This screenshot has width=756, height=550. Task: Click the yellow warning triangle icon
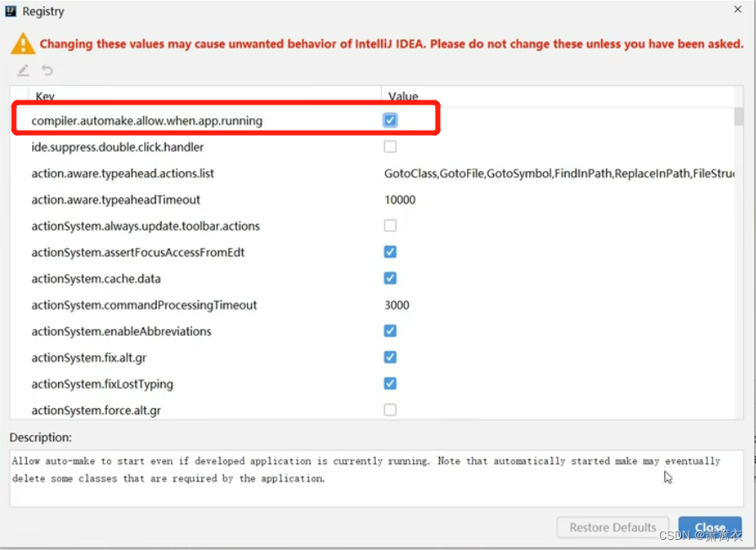pos(23,44)
